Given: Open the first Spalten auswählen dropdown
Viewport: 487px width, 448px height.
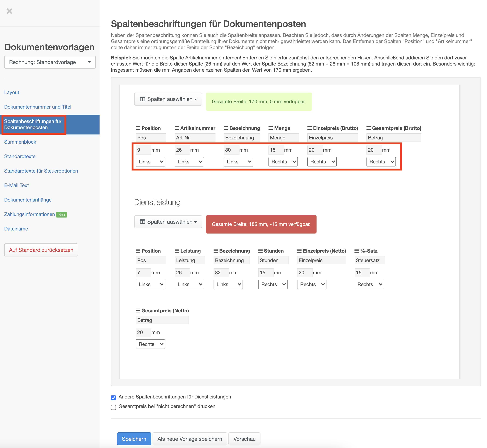Looking at the screenshot, I should [168, 99].
